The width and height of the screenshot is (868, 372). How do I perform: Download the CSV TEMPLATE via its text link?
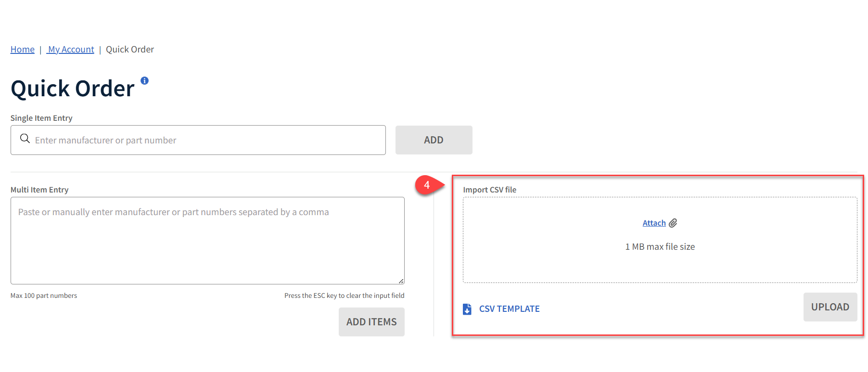(x=509, y=309)
